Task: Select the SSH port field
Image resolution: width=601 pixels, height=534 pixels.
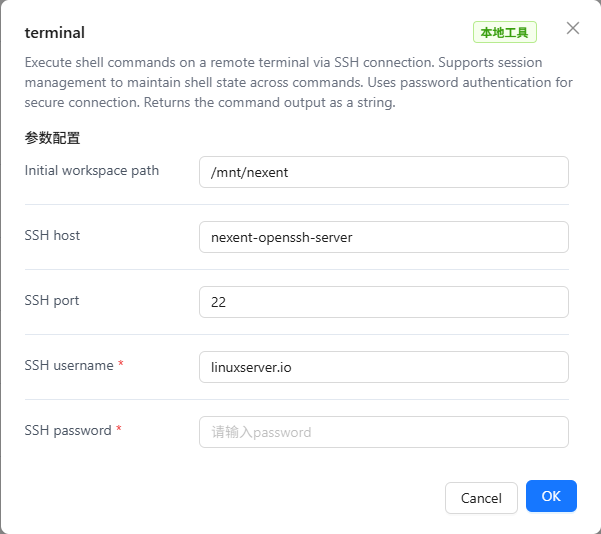Action: 384,302
